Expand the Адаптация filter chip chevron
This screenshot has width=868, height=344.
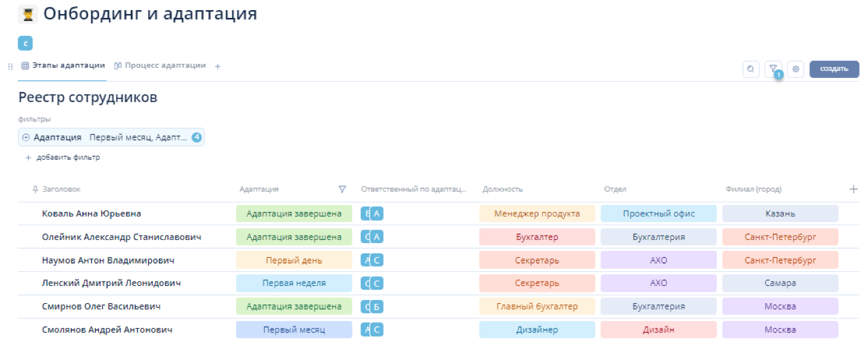[x=26, y=137]
